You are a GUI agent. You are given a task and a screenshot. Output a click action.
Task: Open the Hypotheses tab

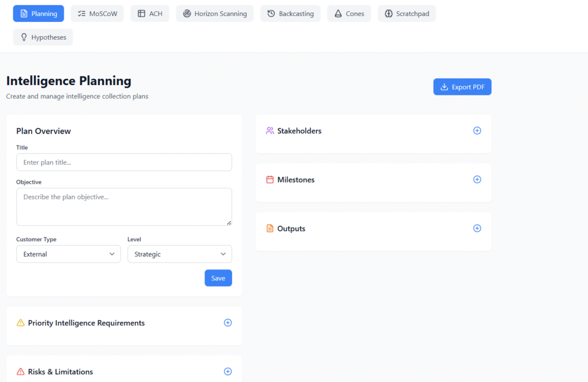click(x=43, y=37)
